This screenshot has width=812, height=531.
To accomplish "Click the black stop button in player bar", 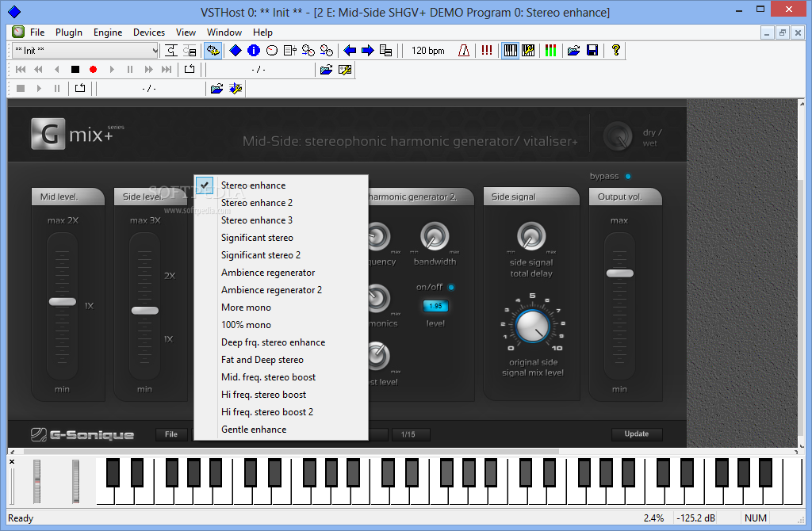I will click(x=75, y=70).
